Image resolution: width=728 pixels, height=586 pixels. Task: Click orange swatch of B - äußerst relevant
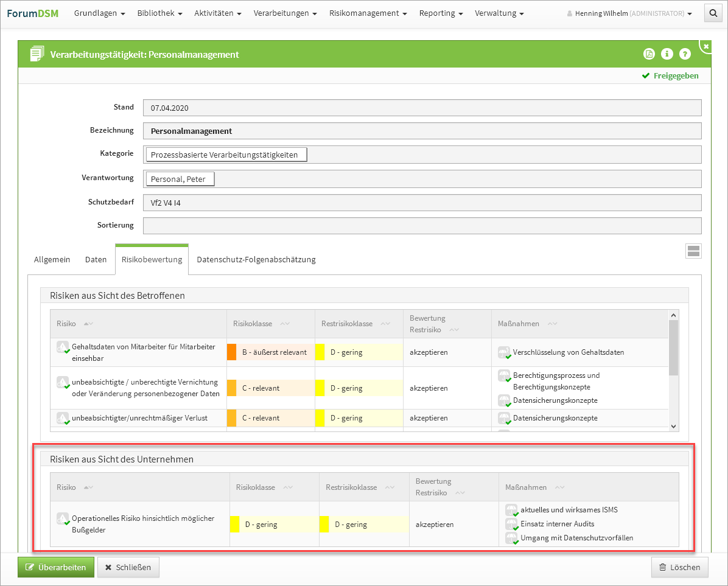point(231,352)
